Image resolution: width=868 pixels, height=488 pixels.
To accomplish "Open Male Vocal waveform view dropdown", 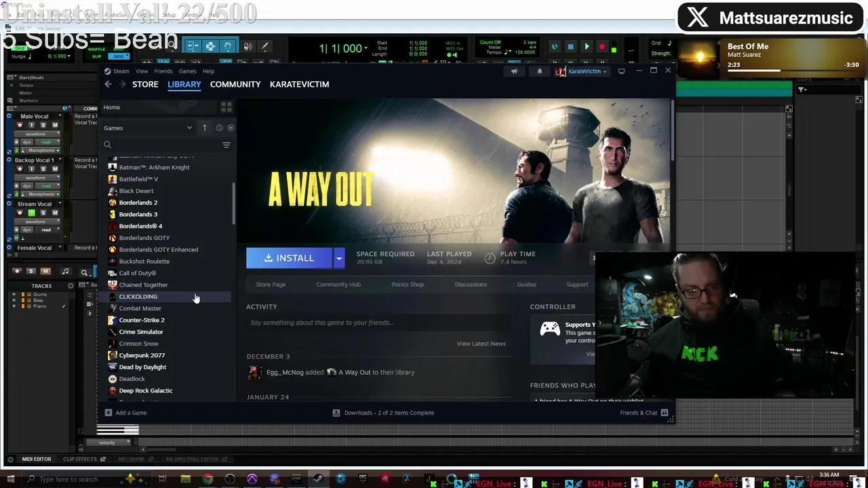I will point(37,134).
